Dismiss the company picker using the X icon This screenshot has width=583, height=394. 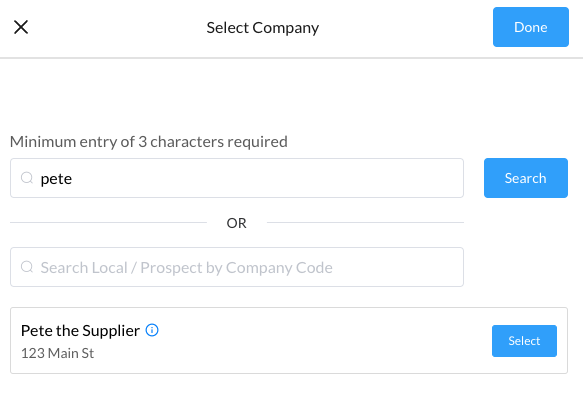point(21,27)
